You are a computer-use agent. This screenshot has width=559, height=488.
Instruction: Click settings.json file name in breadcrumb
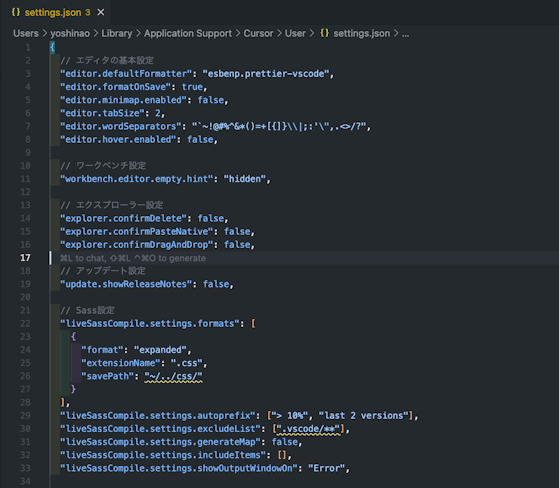pyautogui.click(x=361, y=34)
